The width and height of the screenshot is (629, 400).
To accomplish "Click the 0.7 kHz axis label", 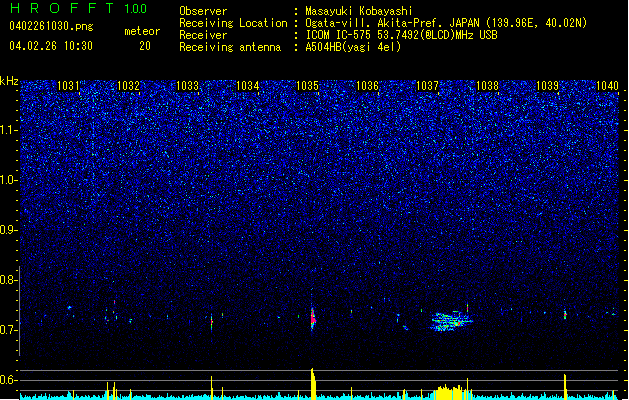I will [x=9, y=330].
